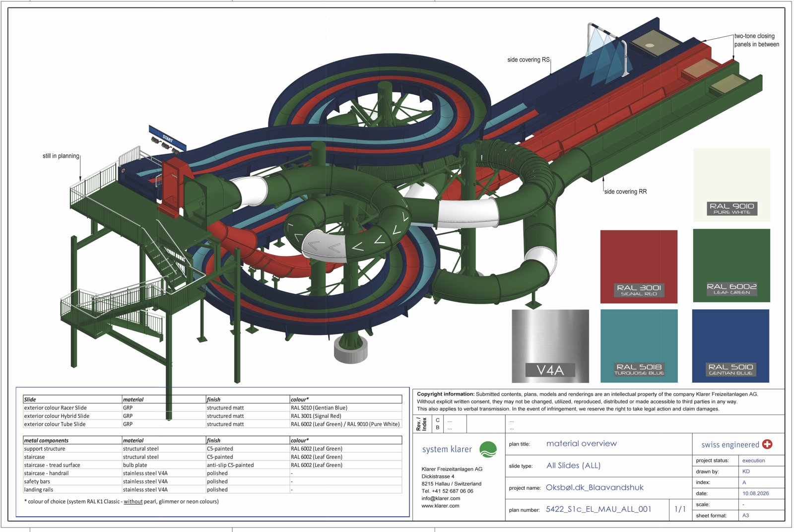Viewport: 794px width, 532px height.
Task: Click the sheet format value 'A3'
Action: (x=745, y=515)
